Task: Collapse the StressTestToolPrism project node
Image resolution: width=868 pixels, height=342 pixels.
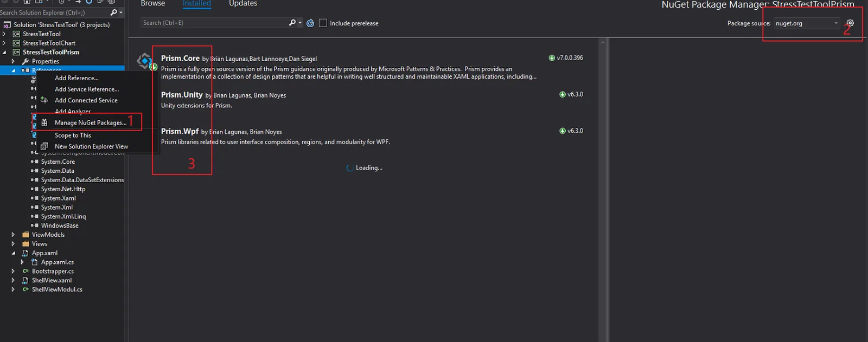Action: [x=4, y=52]
